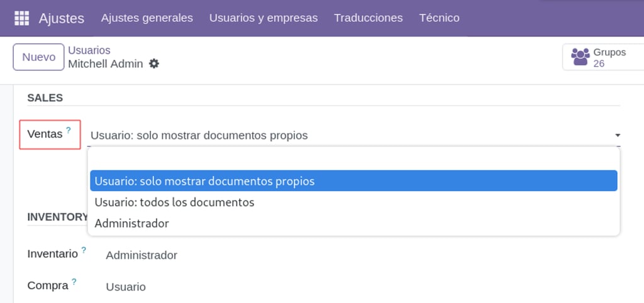644x303 pixels.
Task: Select the Administrador option in Ventas list
Action: [x=353, y=224]
